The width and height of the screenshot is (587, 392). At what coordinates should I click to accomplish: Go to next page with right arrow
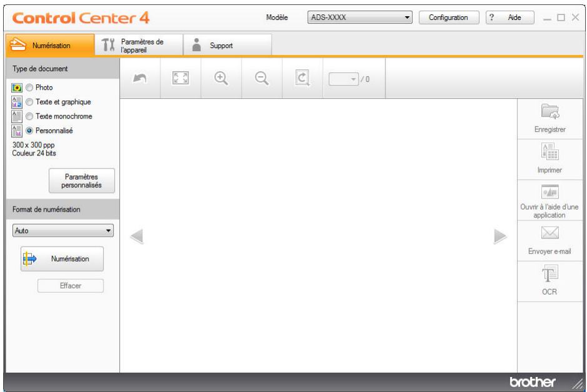pos(500,237)
